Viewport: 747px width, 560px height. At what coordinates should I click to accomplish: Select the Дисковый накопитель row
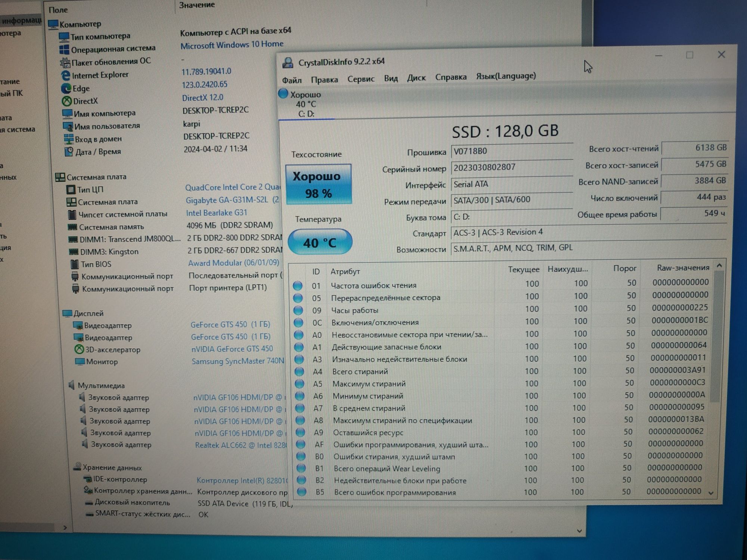click(x=189, y=503)
